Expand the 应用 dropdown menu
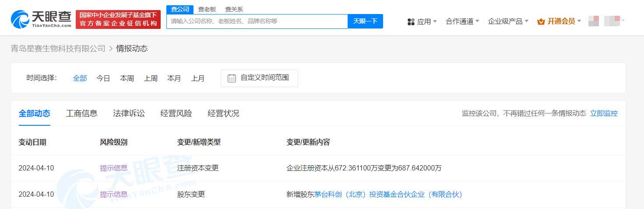Image resolution: width=644 pixels, height=209 pixels. [x=427, y=21]
